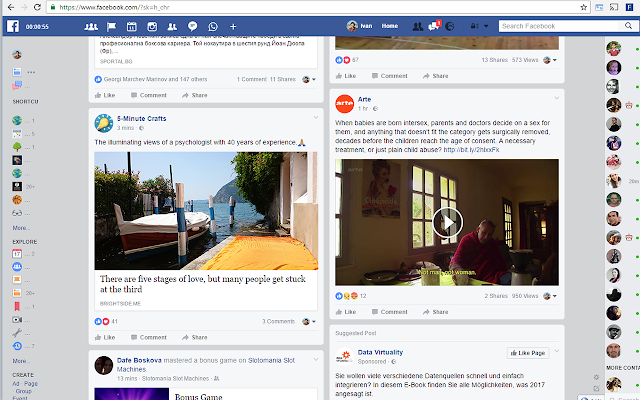The image size is (640, 400).
Task: Open the Messenger chat bubble icon
Action: [193, 27]
